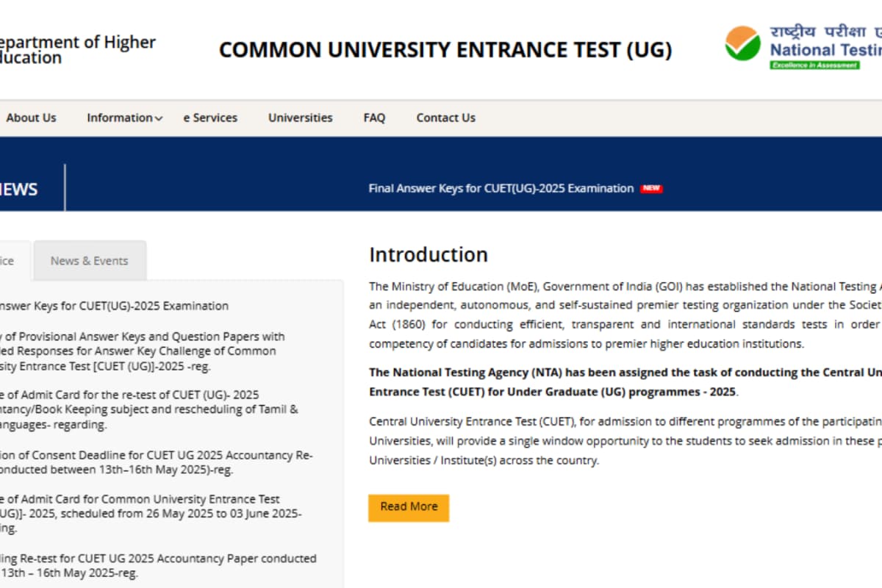
Task: Open Final Answer Keys notice in list
Action: [114, 306]
